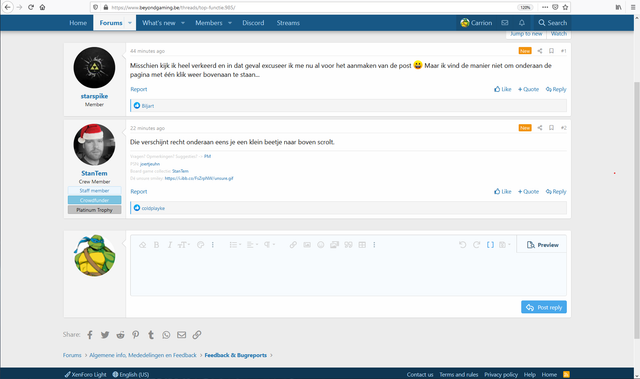Quote starspike's post

529,89
